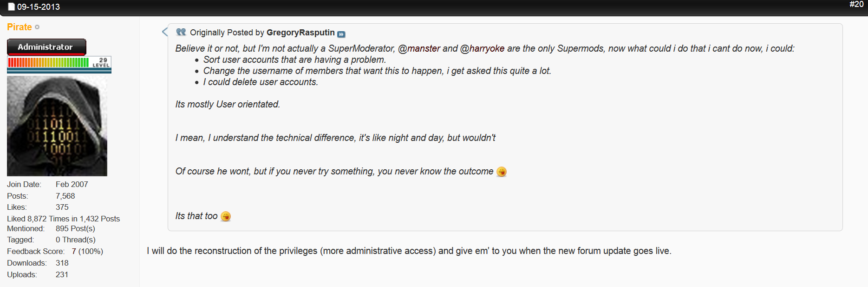868x287 pixels.
Task: Click the 29 LEVEL indicator badge
Action: pos(101,63)
